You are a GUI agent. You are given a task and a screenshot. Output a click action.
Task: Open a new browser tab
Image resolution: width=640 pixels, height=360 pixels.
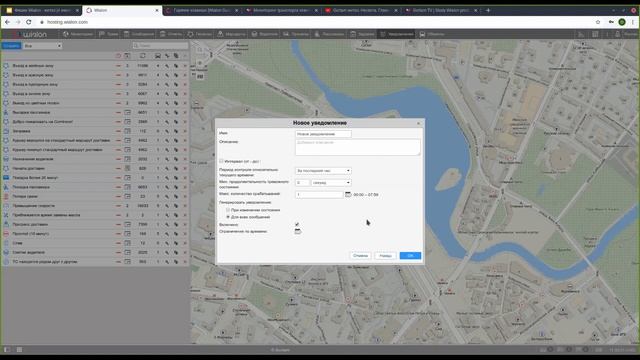tap(488, 10)
